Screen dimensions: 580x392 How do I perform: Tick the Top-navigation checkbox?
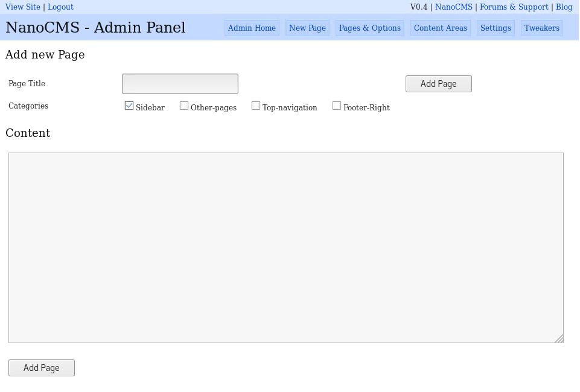pos(256,106)
